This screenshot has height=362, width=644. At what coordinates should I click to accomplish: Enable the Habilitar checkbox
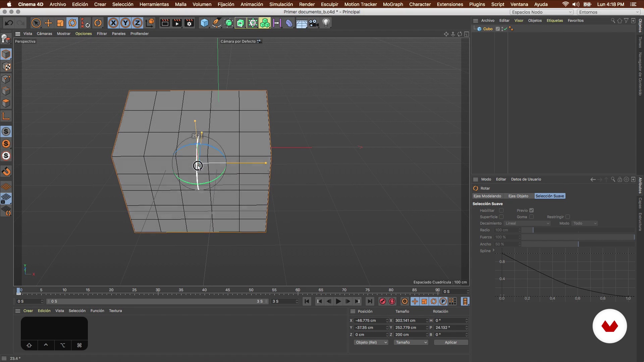pos(501,210)
